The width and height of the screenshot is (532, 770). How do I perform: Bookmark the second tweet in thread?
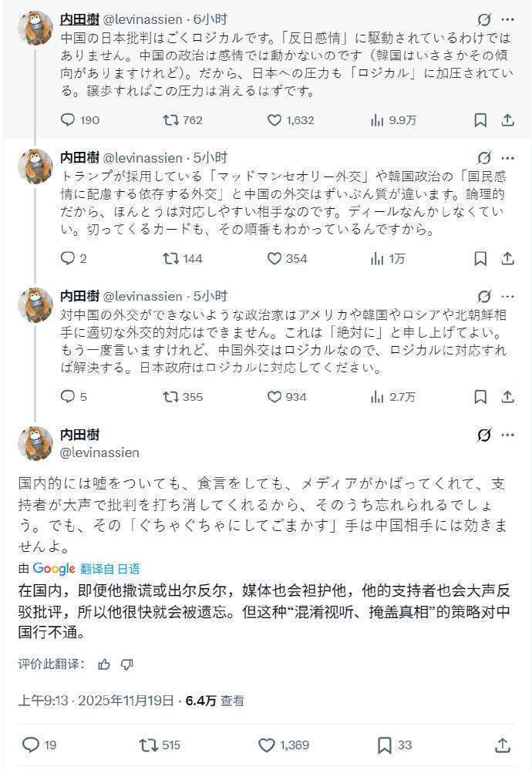(480, 259)
